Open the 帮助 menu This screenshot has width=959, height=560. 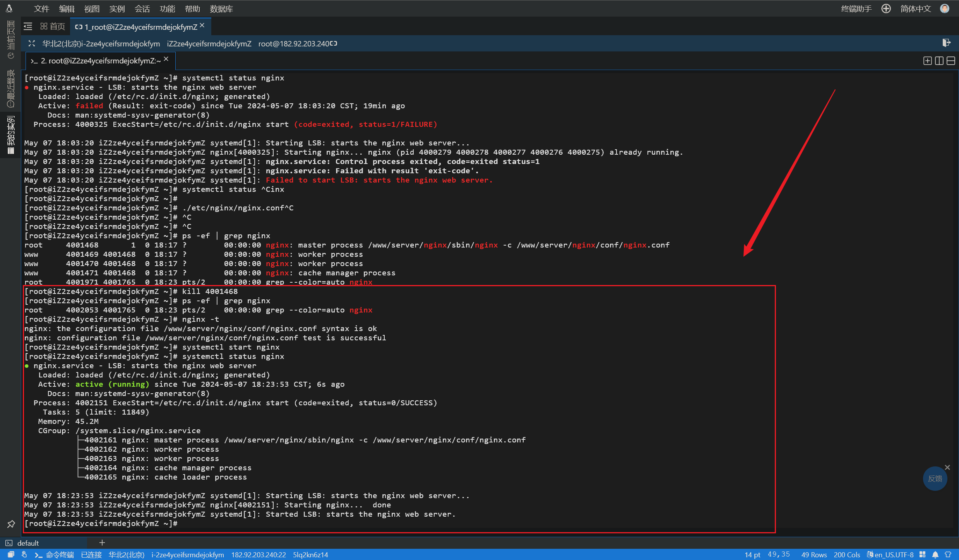[x=192, y=9]
